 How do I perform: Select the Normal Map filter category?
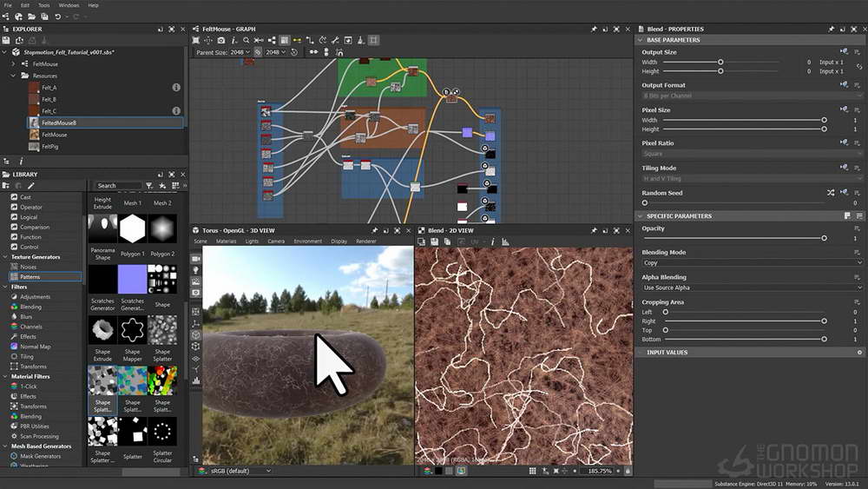(x=35, y=347)
